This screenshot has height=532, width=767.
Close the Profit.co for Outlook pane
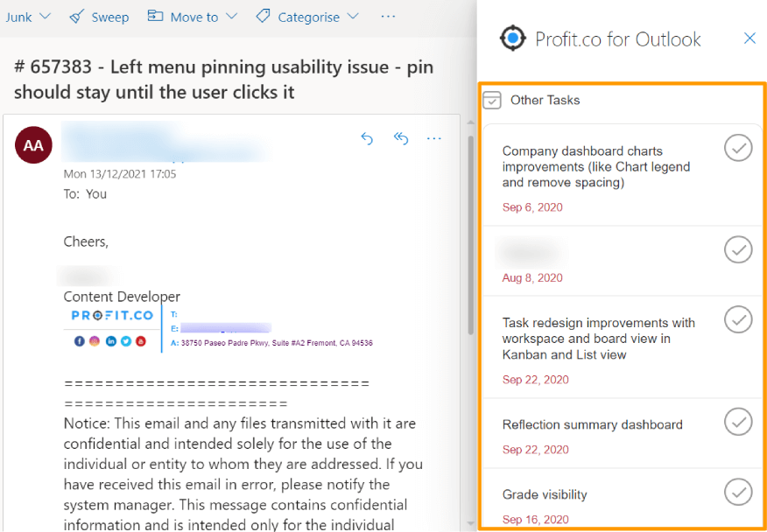(749, 38)
